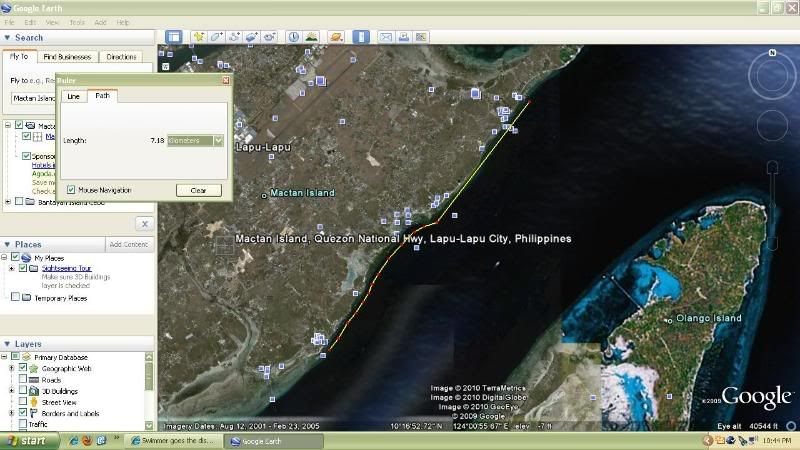Screen dimensions: 800x450
Task: Expand the Borders and Labels node
Action: [12, 413]
